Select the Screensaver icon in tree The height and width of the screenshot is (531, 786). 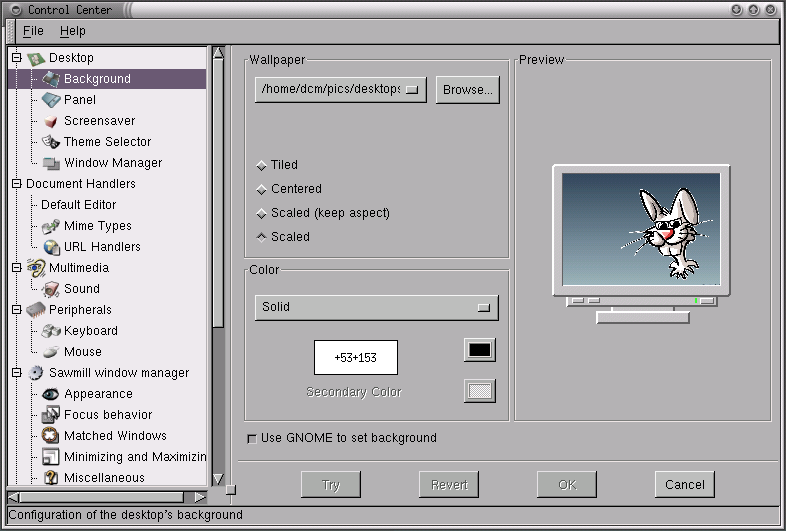click(51, 121)
